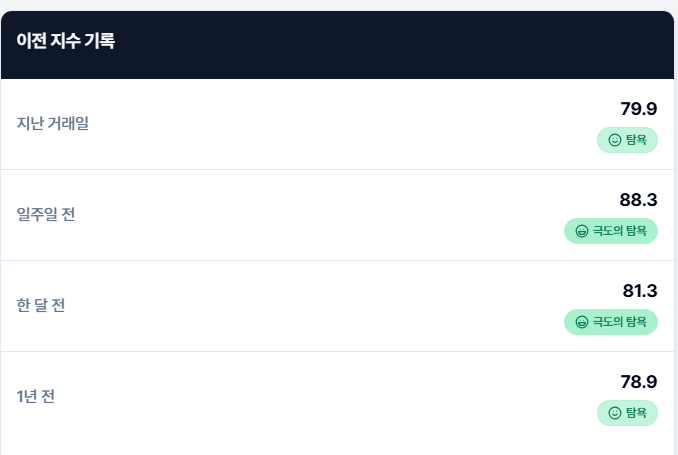The image size is (678, 455).
Task: Click the grinning face icon in the 일주일 전 badge
Action: point(582,231)
